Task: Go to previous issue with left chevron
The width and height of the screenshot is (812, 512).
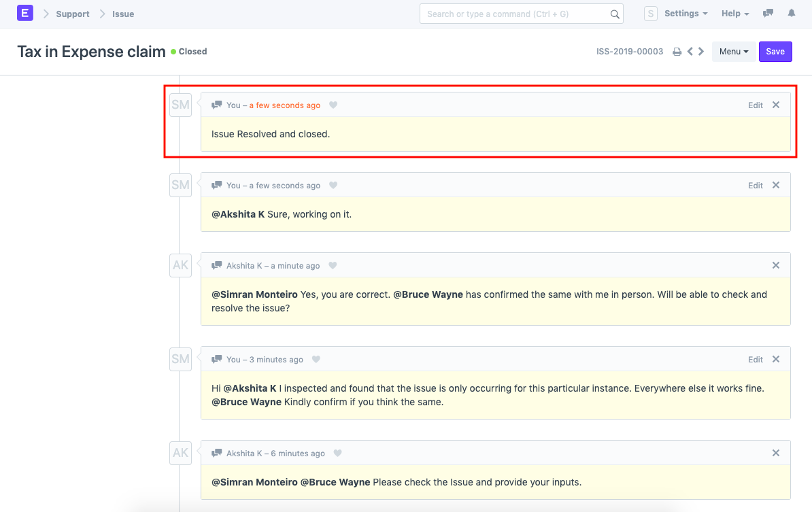Action: pyautogui.click(x=690, y=52)
